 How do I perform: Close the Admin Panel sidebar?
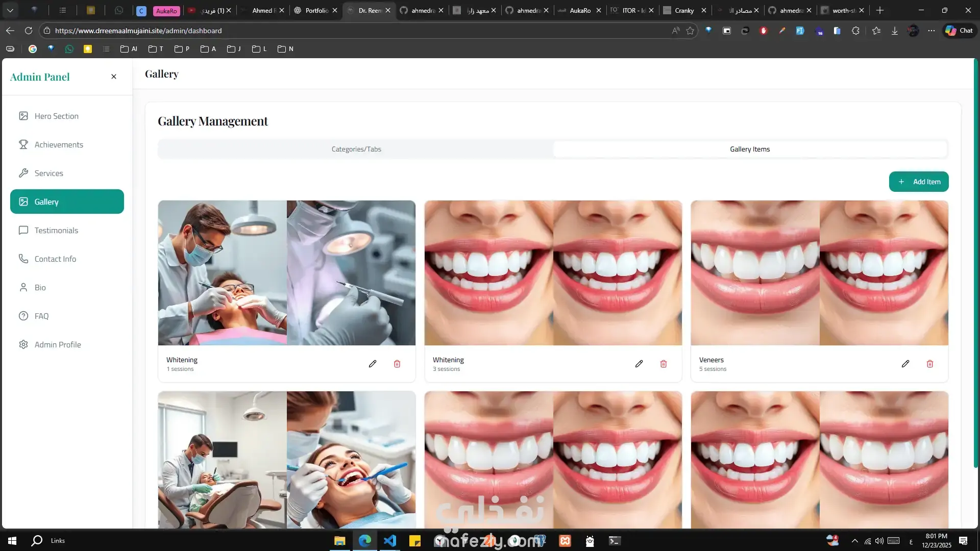point(114,77)
